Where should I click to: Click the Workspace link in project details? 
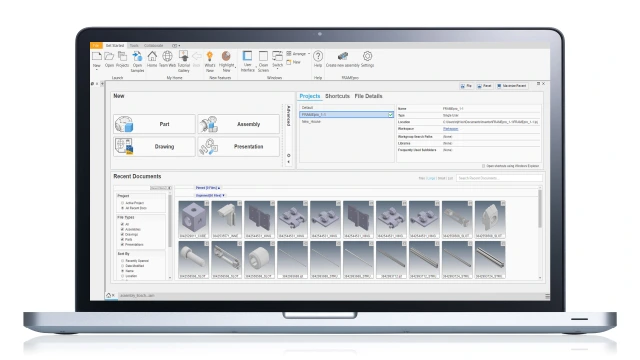click(x=451, y=129)
